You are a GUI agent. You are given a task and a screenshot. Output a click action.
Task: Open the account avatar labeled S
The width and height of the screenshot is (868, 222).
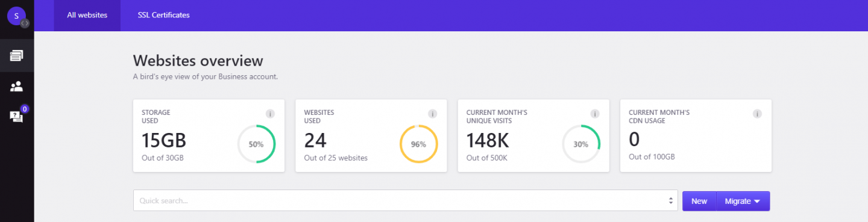[16, 16]
